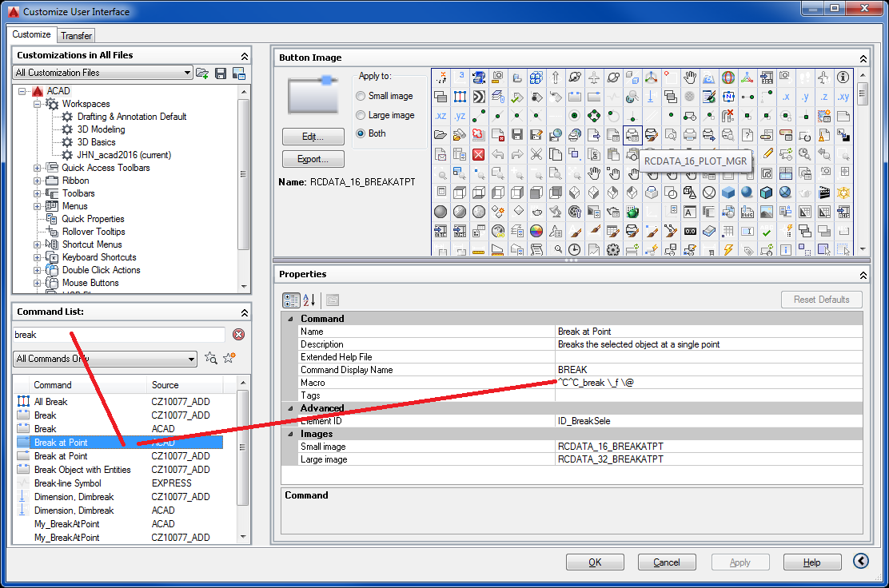Select the Menus tree item
The image size is (889, 588).
tap(75, 206)
